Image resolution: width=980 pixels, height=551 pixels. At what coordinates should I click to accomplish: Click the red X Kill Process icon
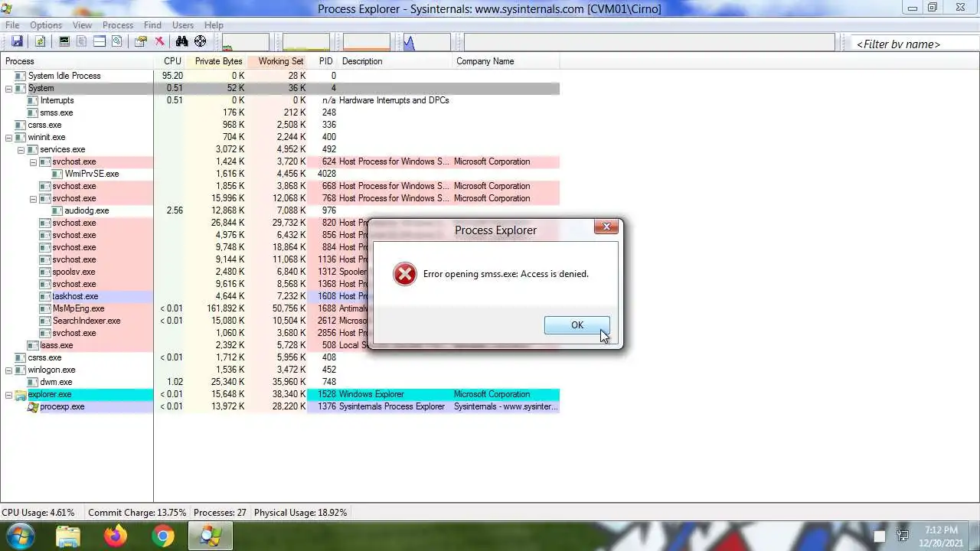(159, 41)
